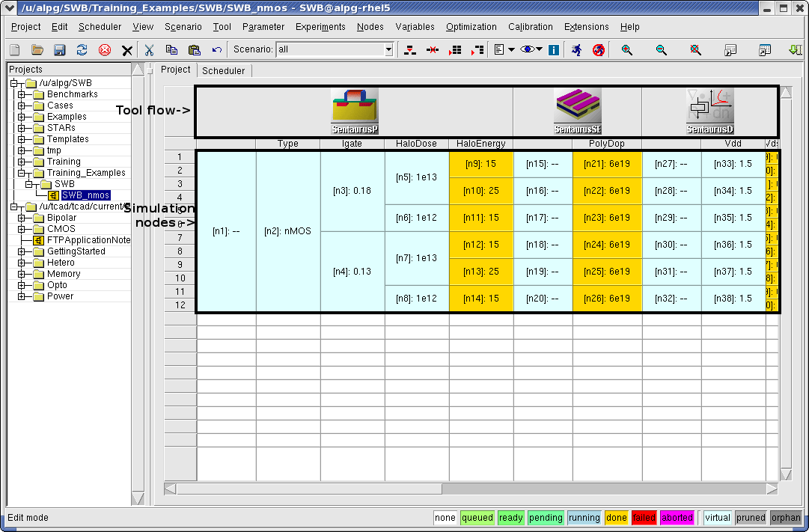Toggle the pruned status filter
809x532 pixels.
[751, 517]
